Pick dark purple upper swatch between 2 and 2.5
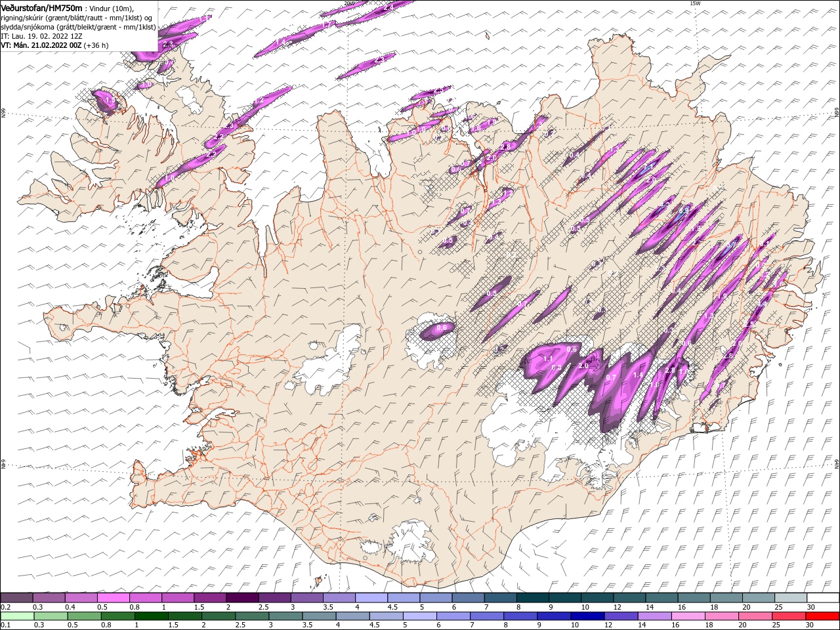 tap(243, 597)
